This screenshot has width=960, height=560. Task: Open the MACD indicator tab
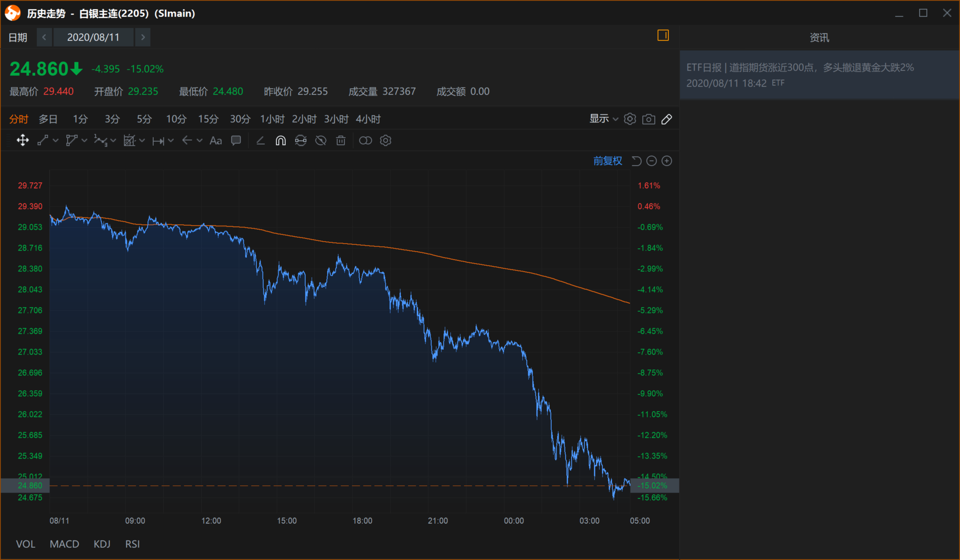click(64, 544)
